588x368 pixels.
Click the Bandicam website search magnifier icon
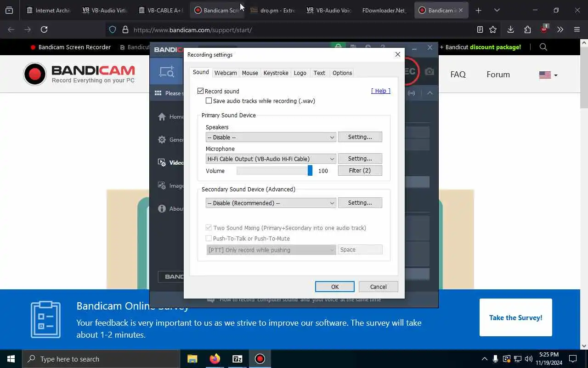[543, 47]
